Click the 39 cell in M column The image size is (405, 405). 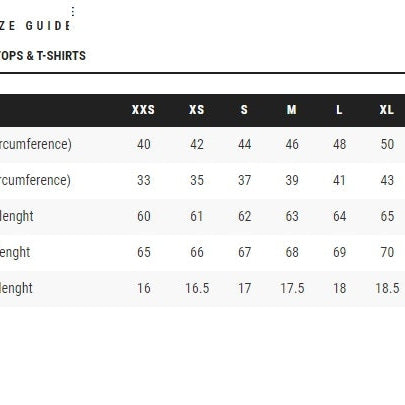[292, 180]
